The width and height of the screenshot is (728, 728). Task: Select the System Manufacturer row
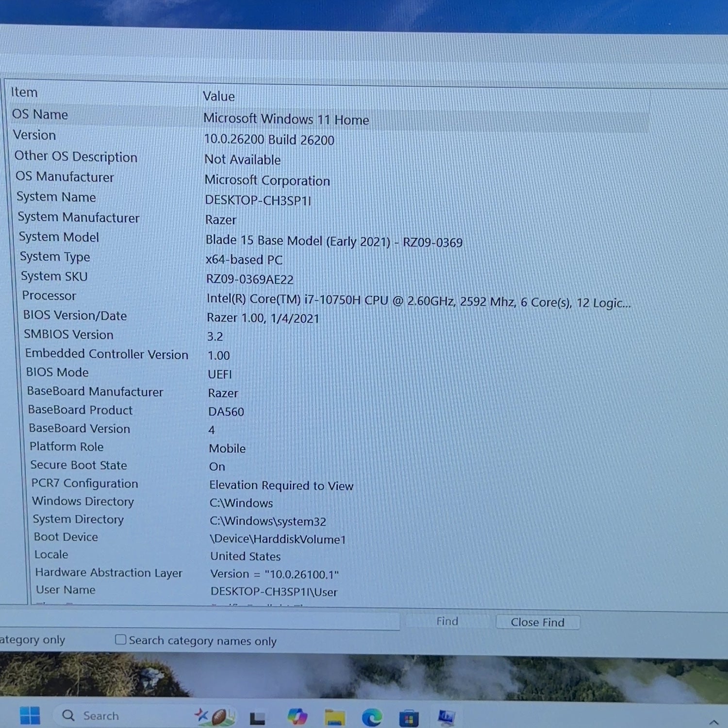pyautogui.click(x=79, y=217)
